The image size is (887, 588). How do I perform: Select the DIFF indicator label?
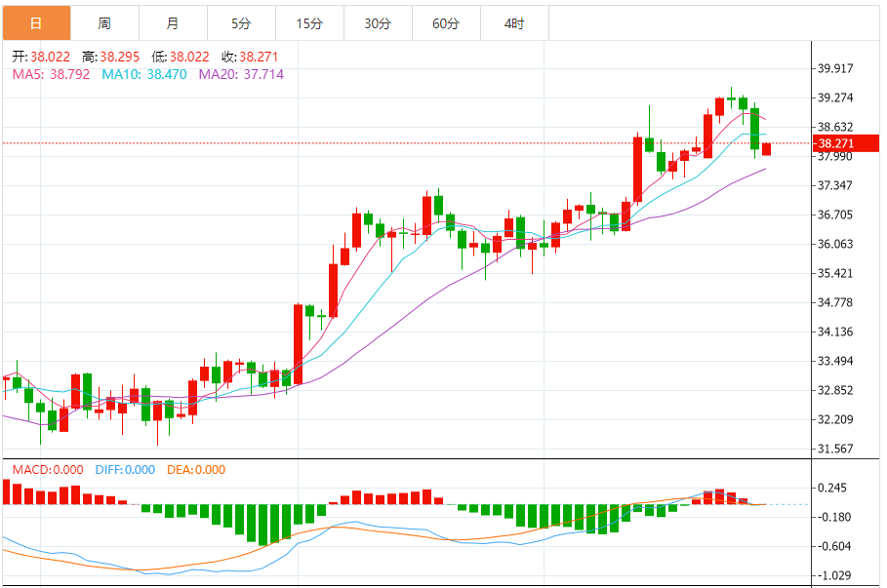(x=125, y=469)
